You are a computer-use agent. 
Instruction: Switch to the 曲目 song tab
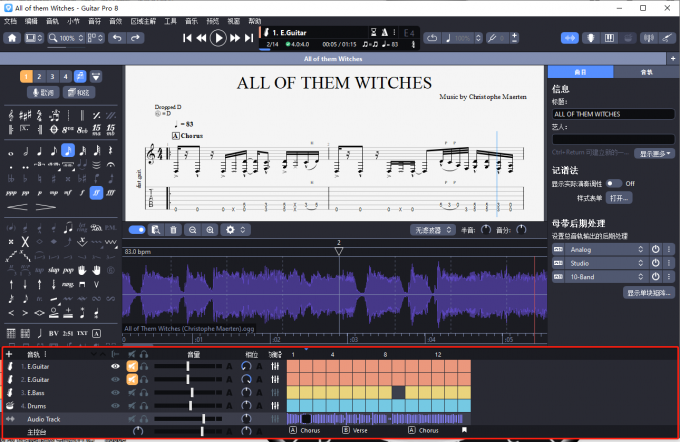pos(581,72)
